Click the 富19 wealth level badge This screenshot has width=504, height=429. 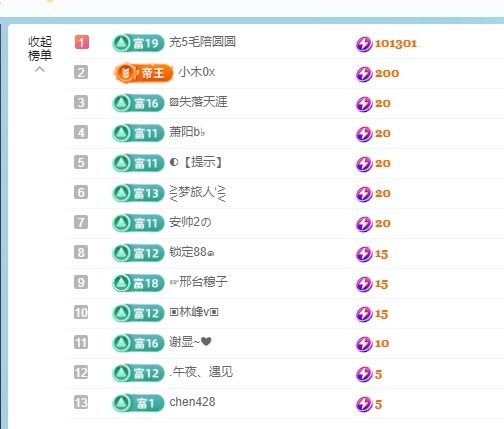pyautogui.click(x=138, y=43)
